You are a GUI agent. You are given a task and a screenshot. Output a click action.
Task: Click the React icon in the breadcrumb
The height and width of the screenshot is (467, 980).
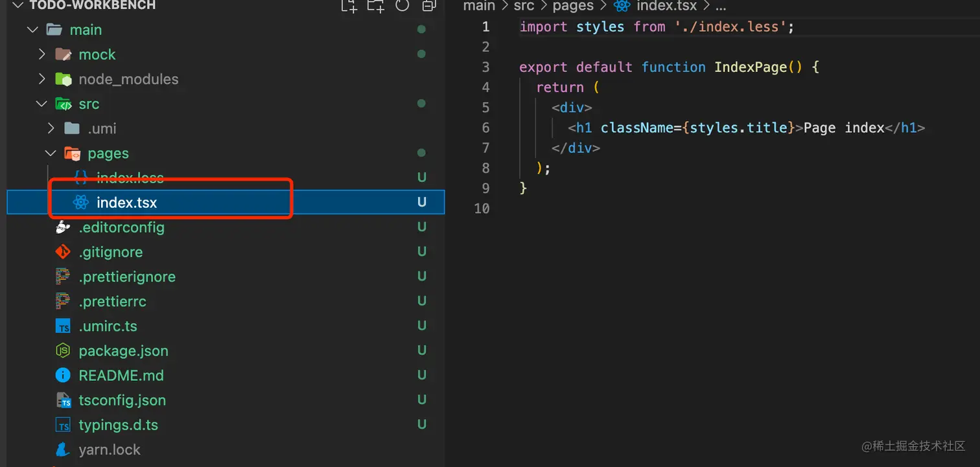[x=622, y=6]
